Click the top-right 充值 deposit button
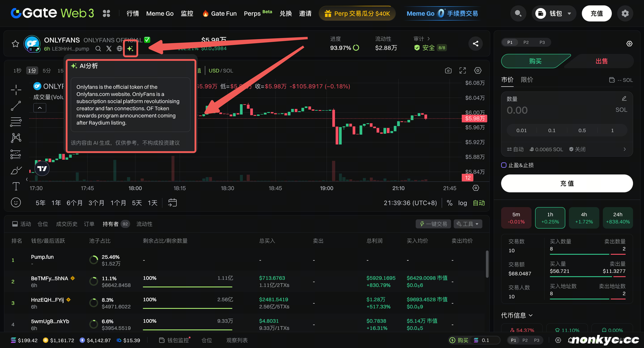This screenshot has height=348, width=644. click(597, 14)
